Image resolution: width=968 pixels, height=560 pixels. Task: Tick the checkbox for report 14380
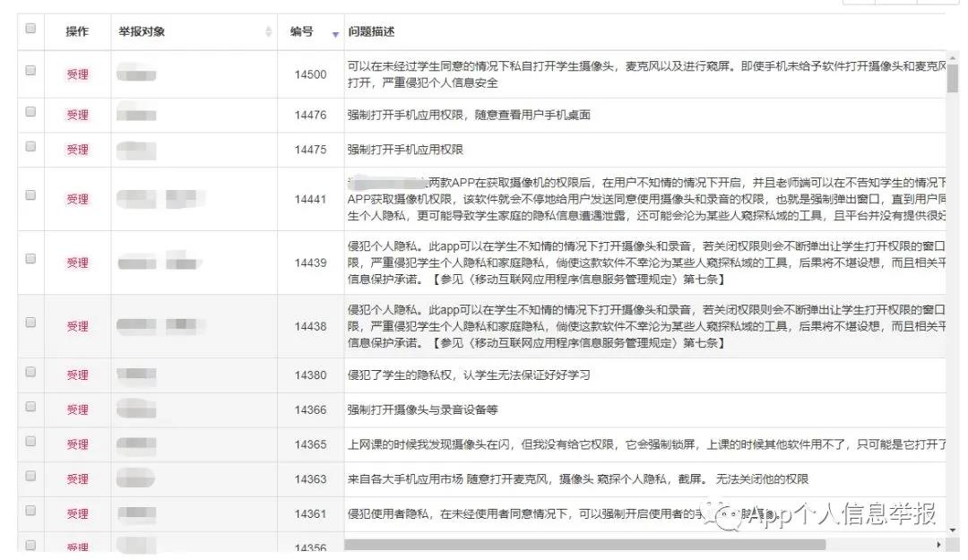point(30,372)
